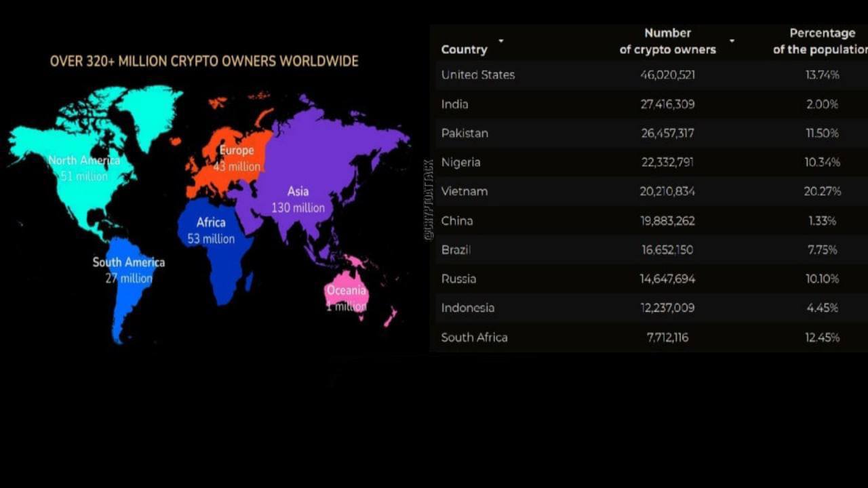
Task: Select the Nigeria 22,332,791 owners cell
Action: click(x=667, y=163)
